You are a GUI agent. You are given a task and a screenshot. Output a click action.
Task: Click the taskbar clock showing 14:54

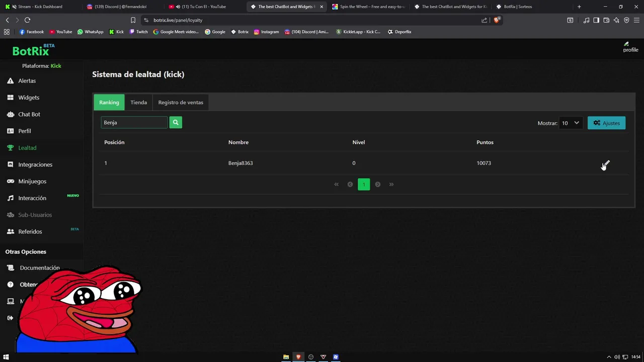coord(636,357)
